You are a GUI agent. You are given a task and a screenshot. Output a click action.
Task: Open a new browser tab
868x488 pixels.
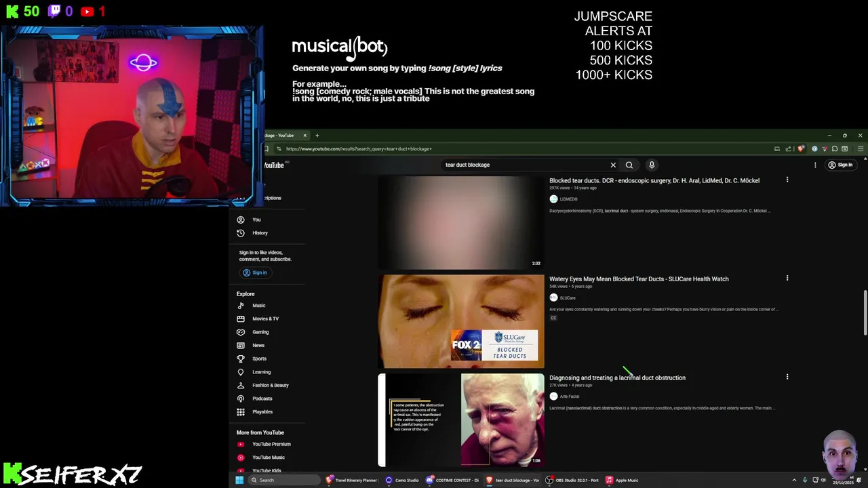pos(317,136)
